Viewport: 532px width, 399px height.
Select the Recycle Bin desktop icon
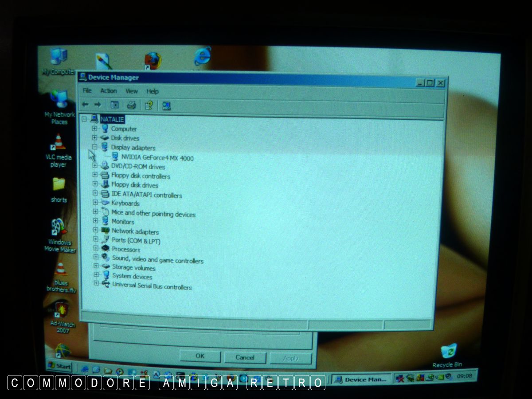(x=448, y=352)
